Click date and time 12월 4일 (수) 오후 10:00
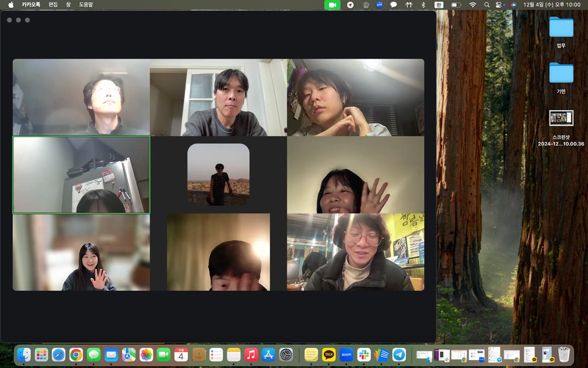588x368 pixels. 552,5
